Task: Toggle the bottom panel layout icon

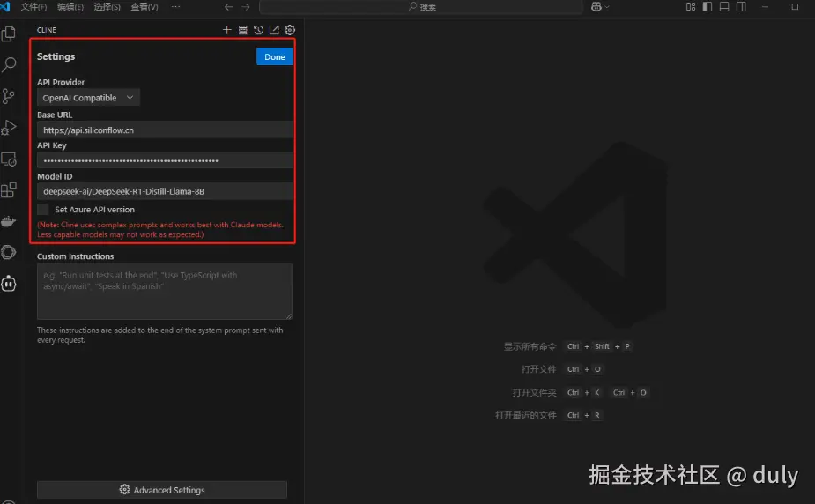Action: [x=724, y=7]
